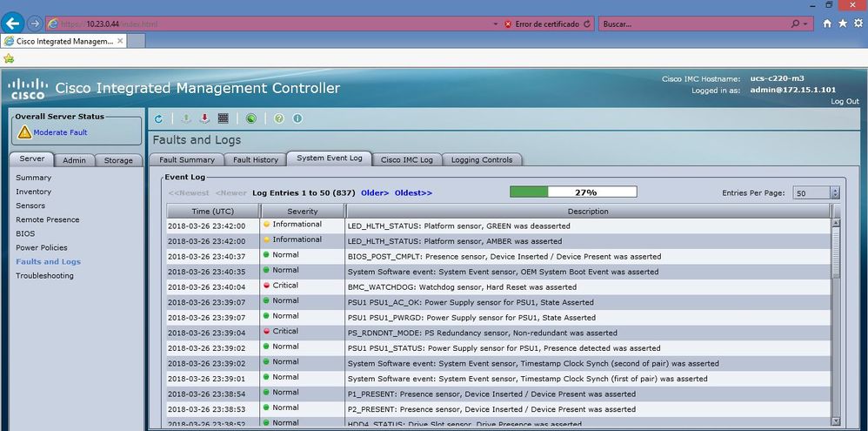Open BIOS in the Server menu
Image resolution: width=868 pixels, height=431 pixels.
coord(25,233)
